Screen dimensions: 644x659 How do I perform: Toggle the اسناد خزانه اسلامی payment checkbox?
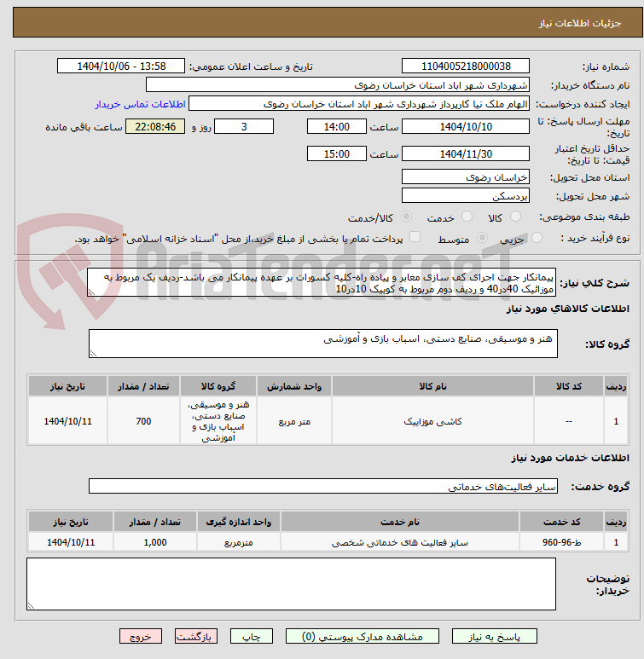[x=415, y=237]
